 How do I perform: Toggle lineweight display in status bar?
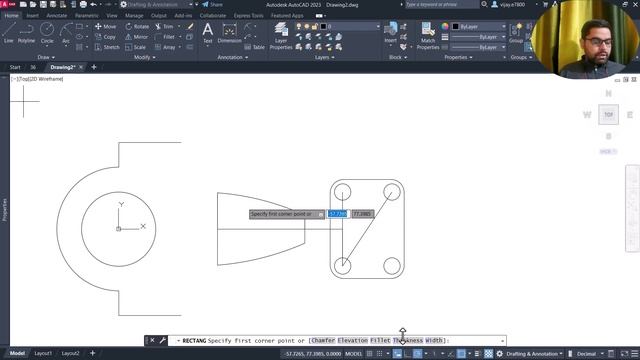click(x=477, y=354)
